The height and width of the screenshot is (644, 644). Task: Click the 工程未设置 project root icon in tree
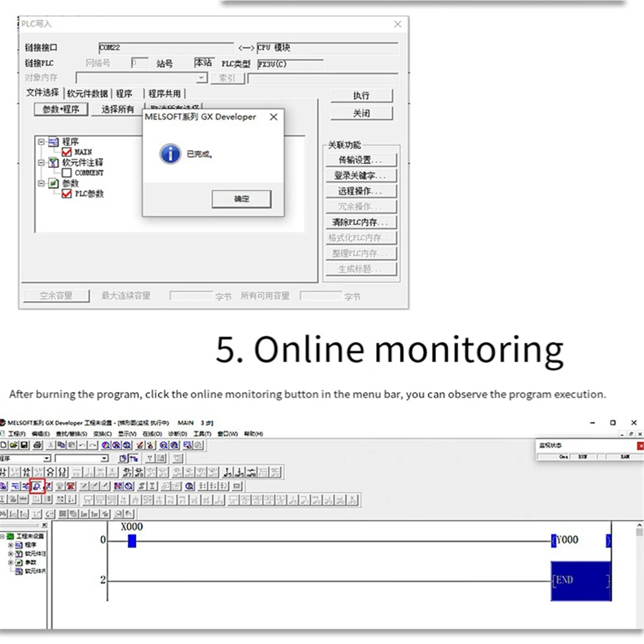(x=10, y=536)
